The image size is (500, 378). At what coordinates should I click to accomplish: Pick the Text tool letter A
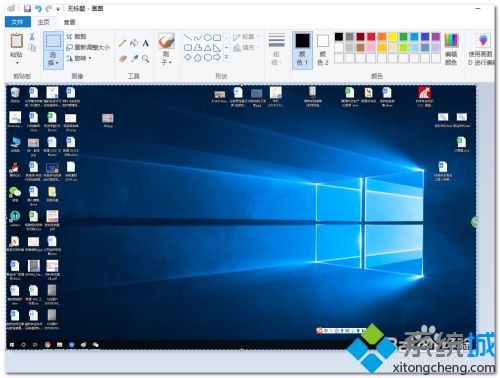[x=146, y=43]
